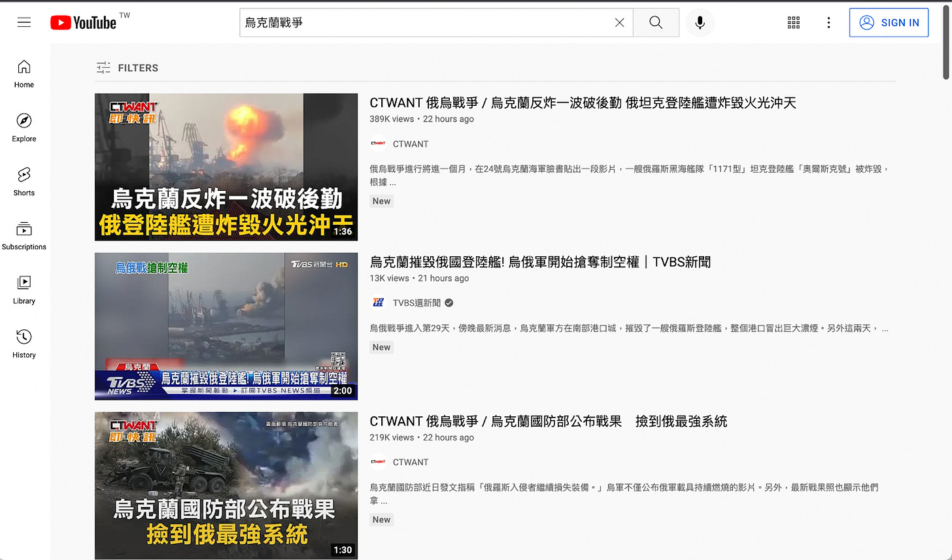Go to Home in sidebar

(x=24, y=74)
